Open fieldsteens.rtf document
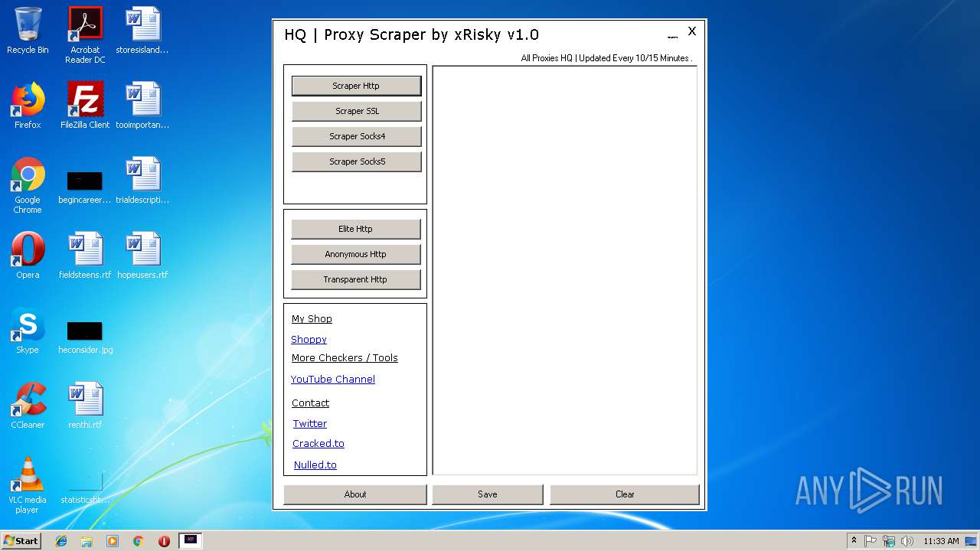The image size is (980, 551). (x=85, y=256)
